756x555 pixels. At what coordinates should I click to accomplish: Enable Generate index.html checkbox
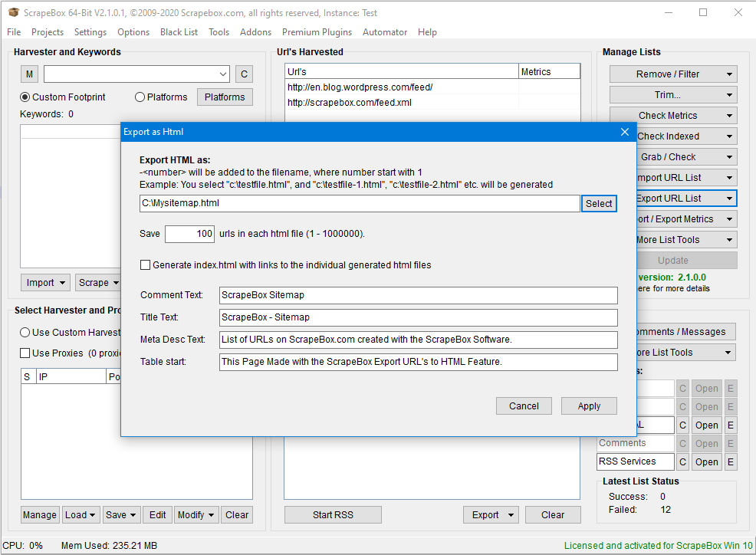(x=145, y=264)
